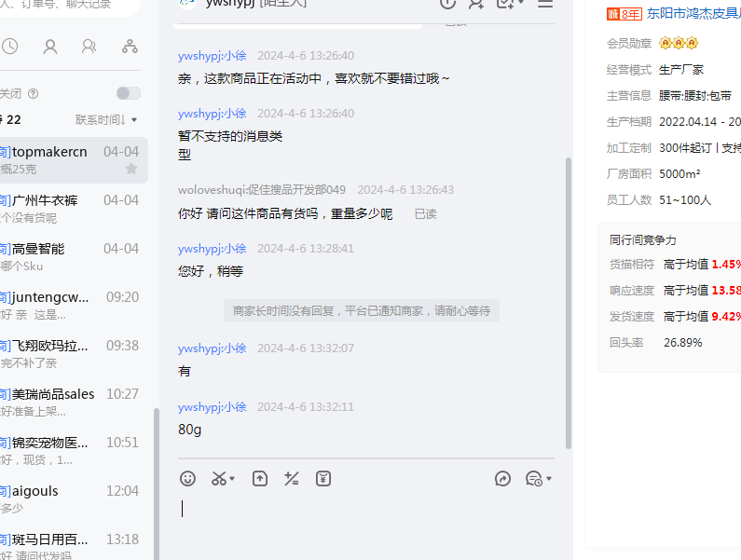Open the topmakercn conversation
Viewport: 741px width, 560px height.
tap(74, 160)
